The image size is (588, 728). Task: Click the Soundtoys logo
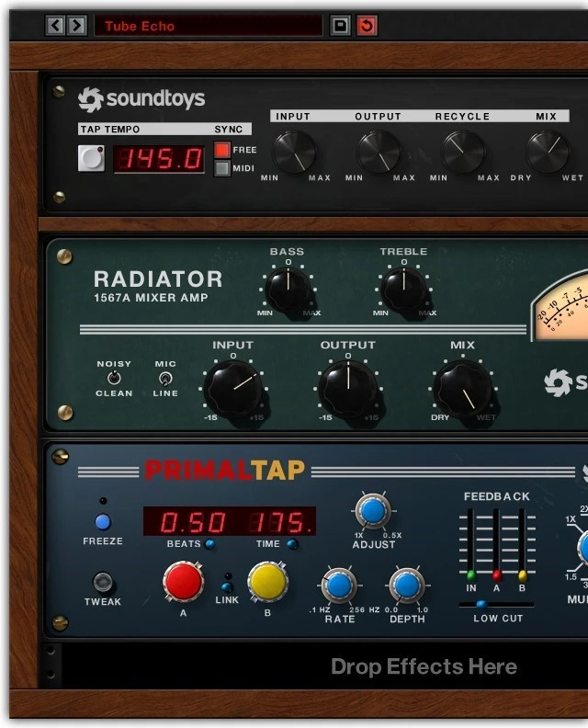[141, 99]
